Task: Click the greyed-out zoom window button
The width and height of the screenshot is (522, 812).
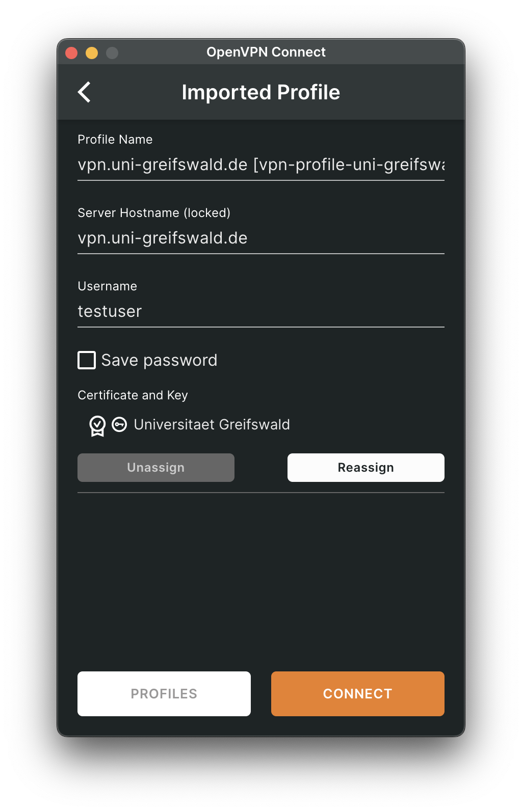Action: coord(112,53)
